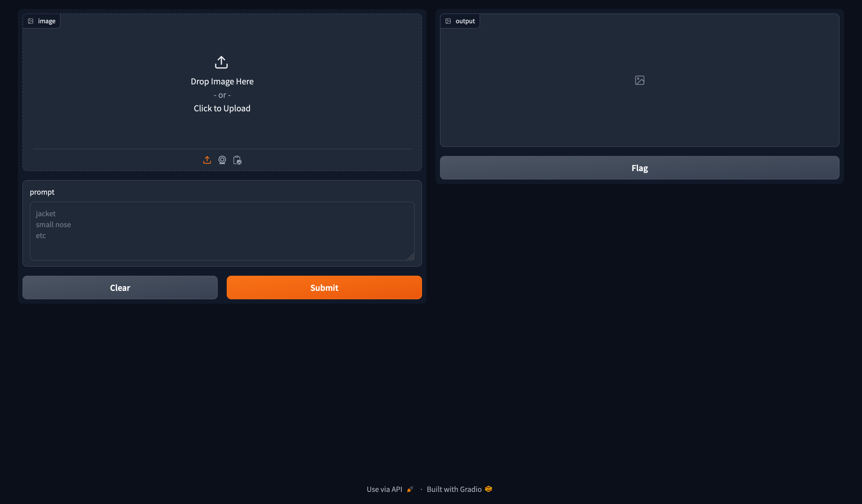
Task: Choose paste from clipboard source
Action: 237,160
